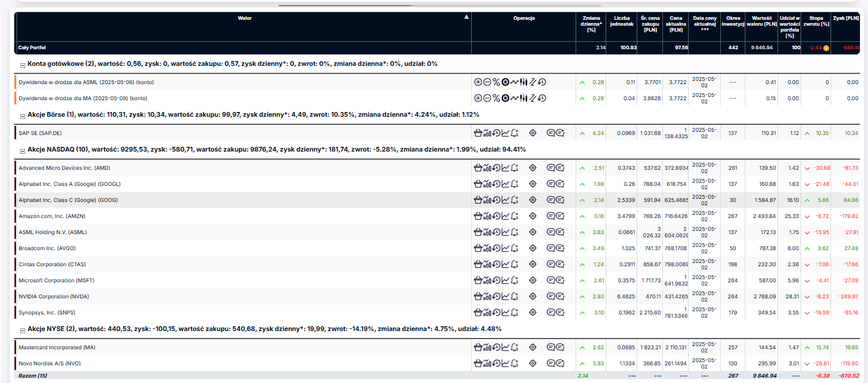868x383 pixels.
Task: Click the sparkle comment bubble icon for Amazon.com
Action: [x=560, y=216]
